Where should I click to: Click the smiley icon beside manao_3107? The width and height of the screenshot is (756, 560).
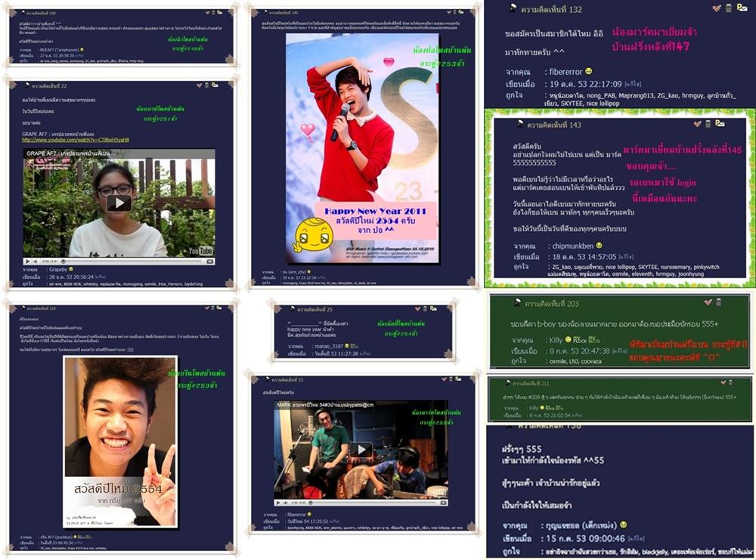[347, 346]
